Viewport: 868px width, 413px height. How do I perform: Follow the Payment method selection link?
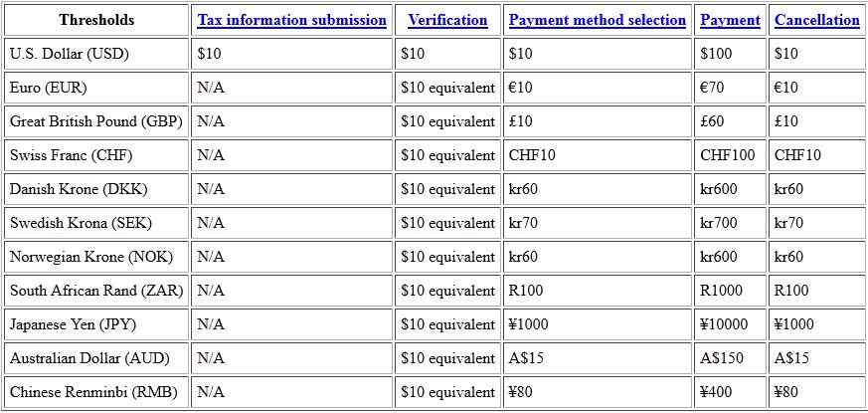(598, 20)
